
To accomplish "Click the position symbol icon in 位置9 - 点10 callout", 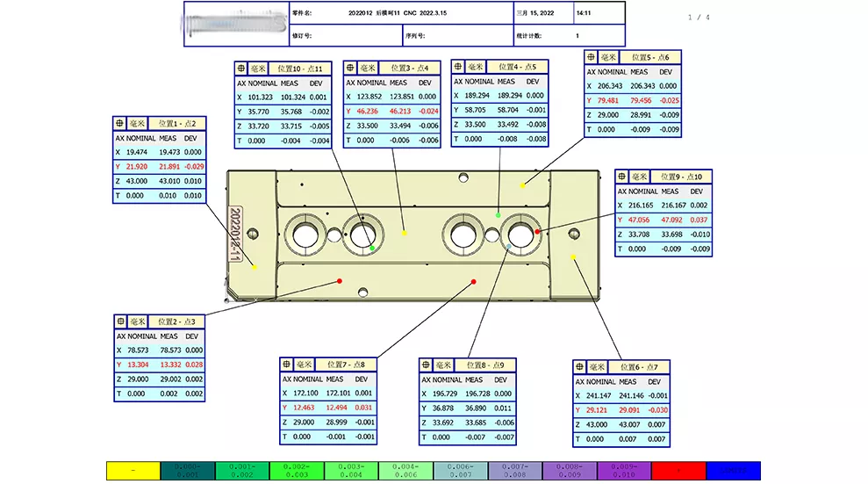I will click(623, 177).
